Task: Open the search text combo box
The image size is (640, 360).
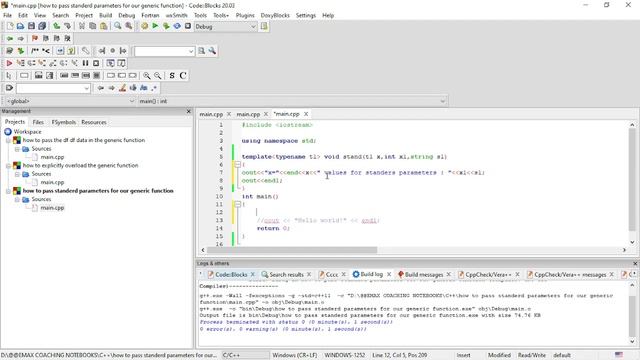Action: (x=164, y=51)
